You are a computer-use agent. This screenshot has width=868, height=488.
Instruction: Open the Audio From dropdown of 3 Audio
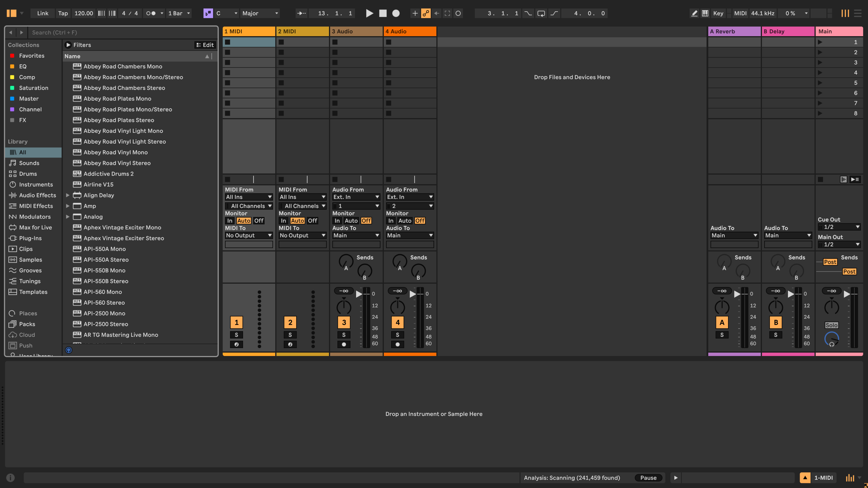(x=356, y=197)
